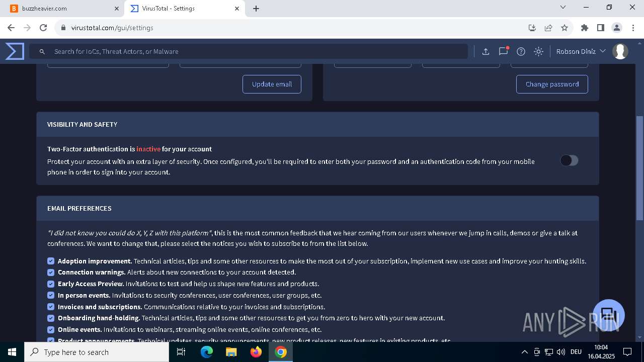Launch Firefox from taskbar
Viewport: 644px width, 362px height.
[x=256, y=352]
